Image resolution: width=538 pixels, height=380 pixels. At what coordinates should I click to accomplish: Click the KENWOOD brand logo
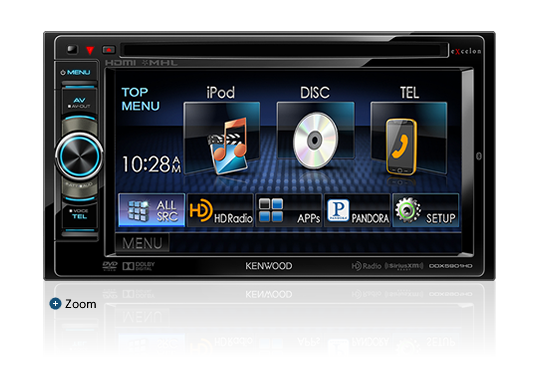click(x=269, y=266)
